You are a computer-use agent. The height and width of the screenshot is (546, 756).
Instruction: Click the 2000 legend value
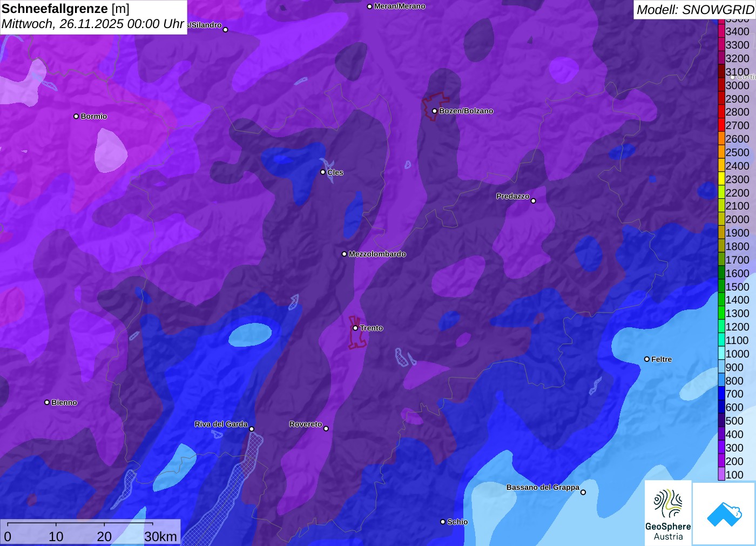[x=738, y=219]
